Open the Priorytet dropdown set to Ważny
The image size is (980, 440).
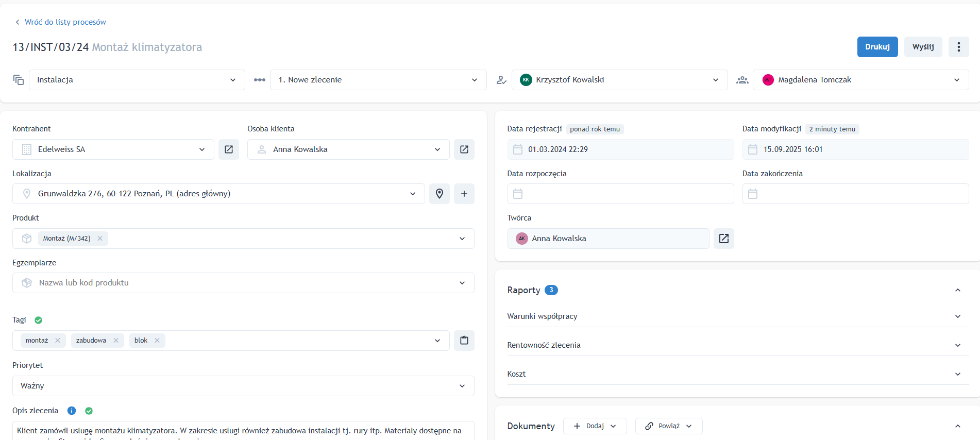243,386
